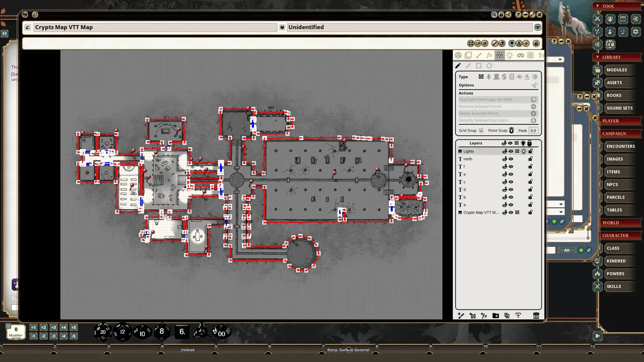Select the paintbrush tab in the map toolbar
This screenshot has height=362, width=644.
(479, 55)
